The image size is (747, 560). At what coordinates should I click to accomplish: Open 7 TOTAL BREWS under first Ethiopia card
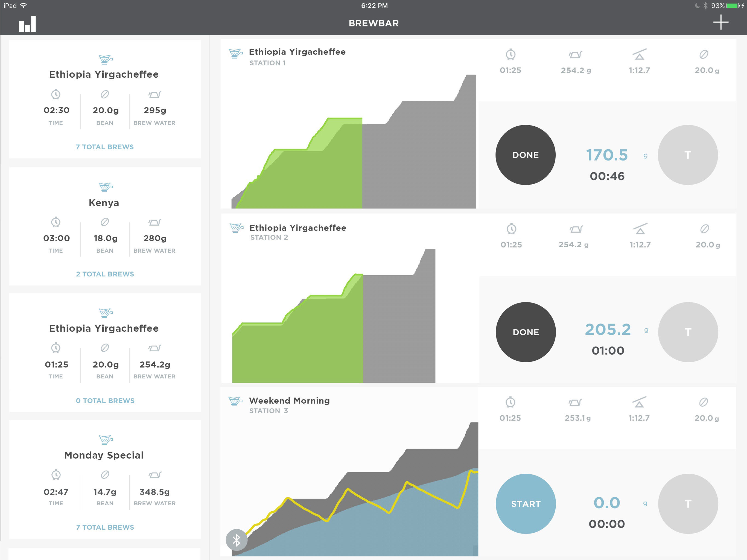pos(105,147)
